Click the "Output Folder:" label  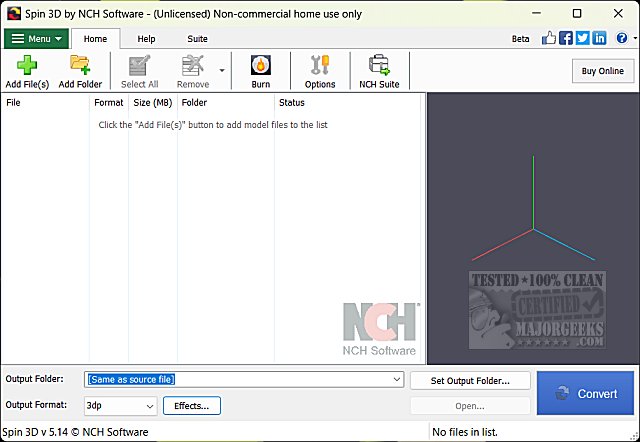(35, 379)
